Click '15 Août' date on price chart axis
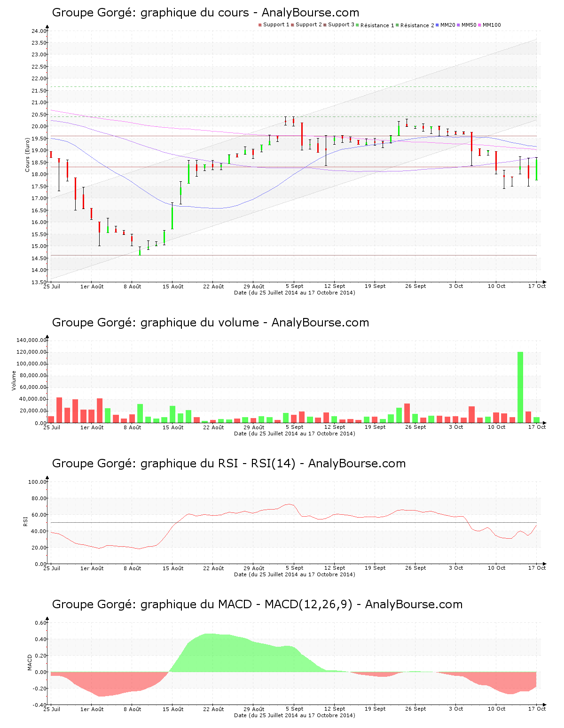Viewport: 564px width, 728px height. (173, 287)
